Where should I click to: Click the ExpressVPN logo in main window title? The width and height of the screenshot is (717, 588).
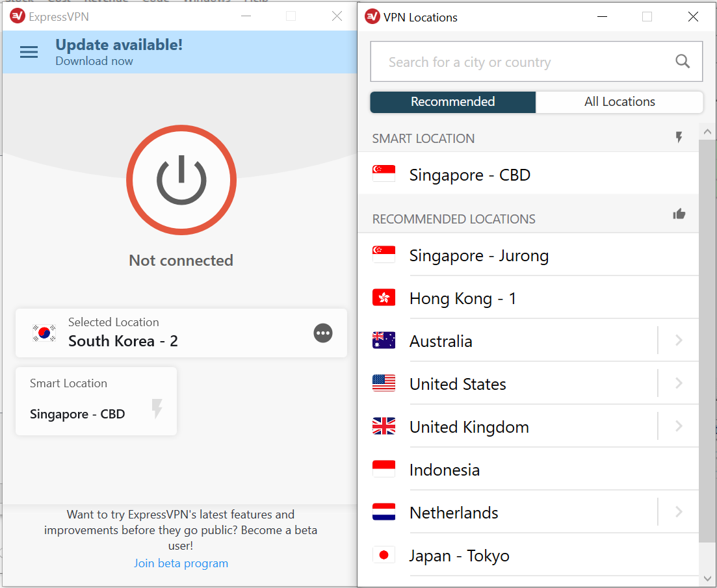tap(18, 16)
